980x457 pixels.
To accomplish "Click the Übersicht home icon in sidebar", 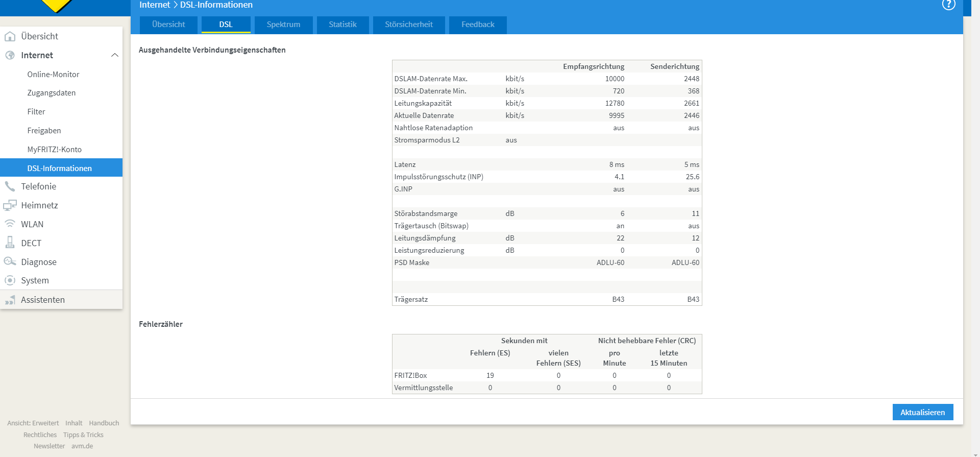I will 10,36.
